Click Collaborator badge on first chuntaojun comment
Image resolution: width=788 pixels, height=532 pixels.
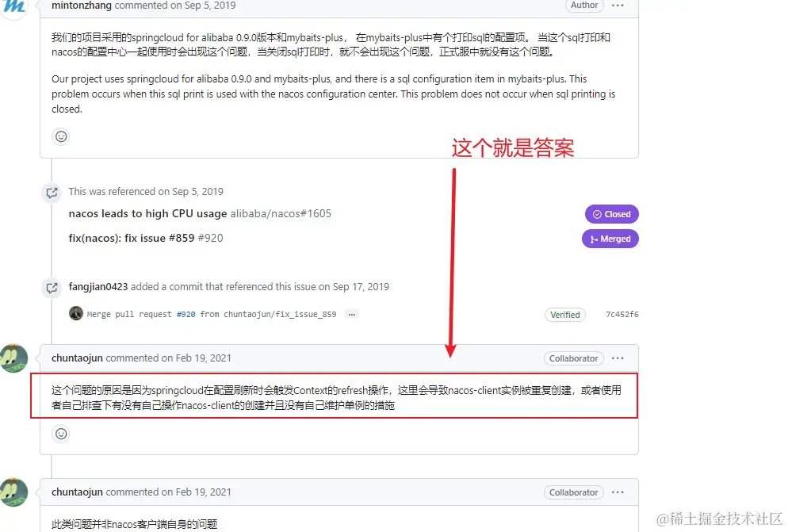coord(573,358)
